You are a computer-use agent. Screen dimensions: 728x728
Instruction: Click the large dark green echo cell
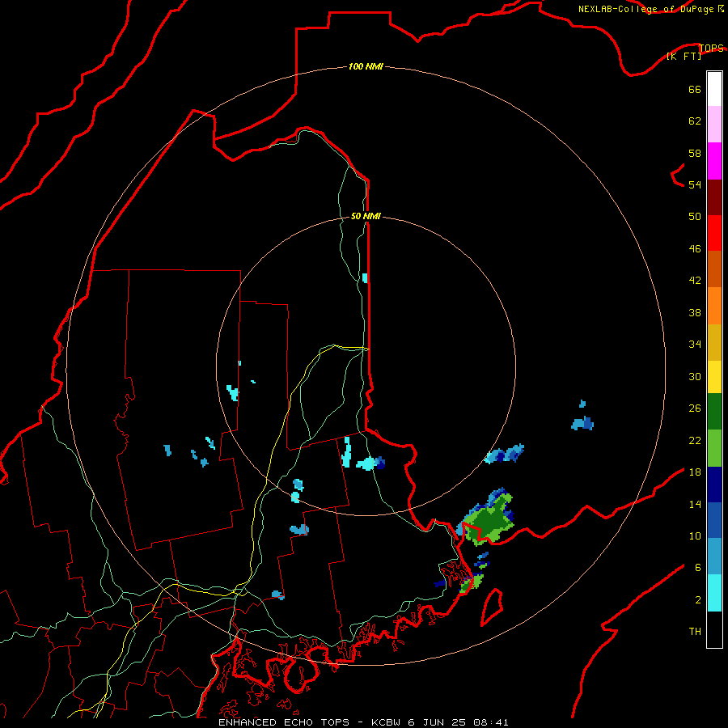pyautogui.click(x=490, y=522)
